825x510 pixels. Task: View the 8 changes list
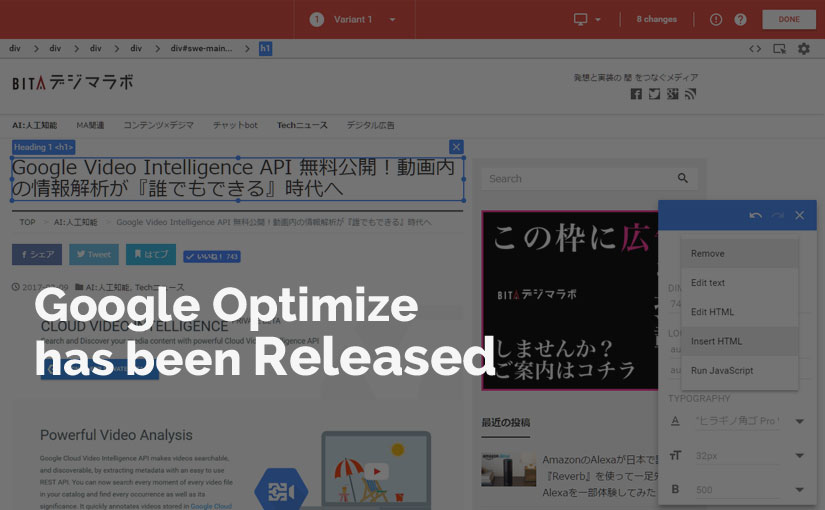656,19
